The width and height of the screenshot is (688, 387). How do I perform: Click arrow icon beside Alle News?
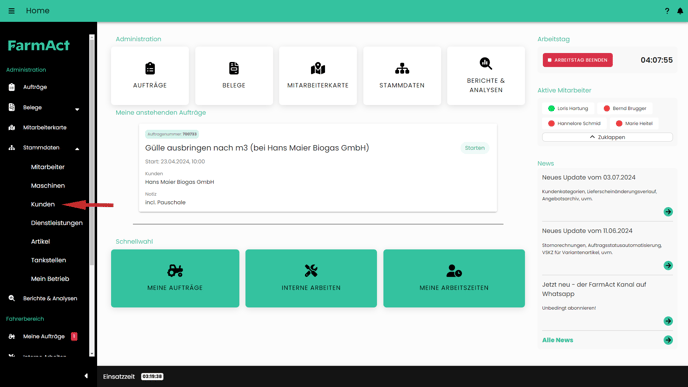tap(668, 340)
